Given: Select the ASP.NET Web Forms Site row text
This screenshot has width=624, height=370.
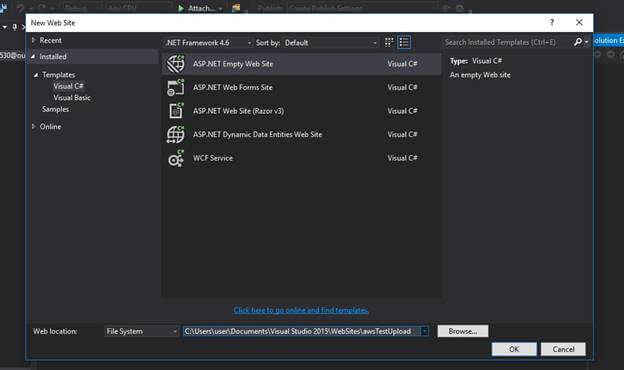Looking at the screenshot, I should pos(233,87).
